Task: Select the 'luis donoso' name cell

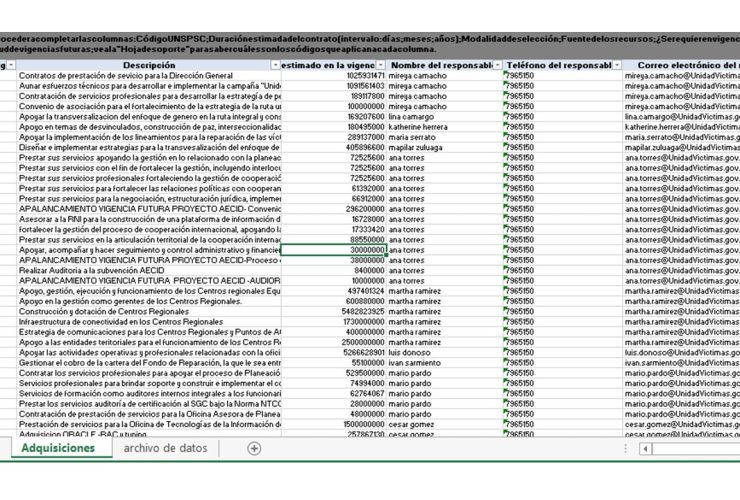Action: pos(445,353)
